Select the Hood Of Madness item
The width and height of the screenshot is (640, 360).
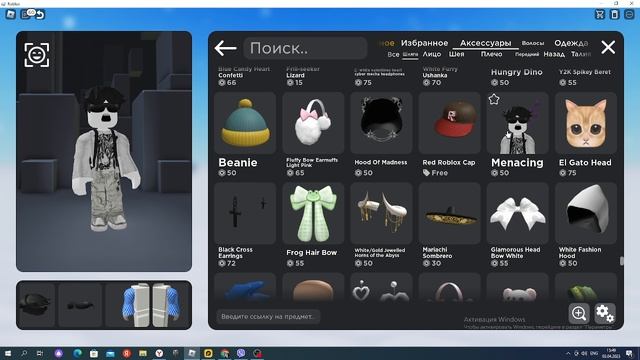(x=381, y=123)
